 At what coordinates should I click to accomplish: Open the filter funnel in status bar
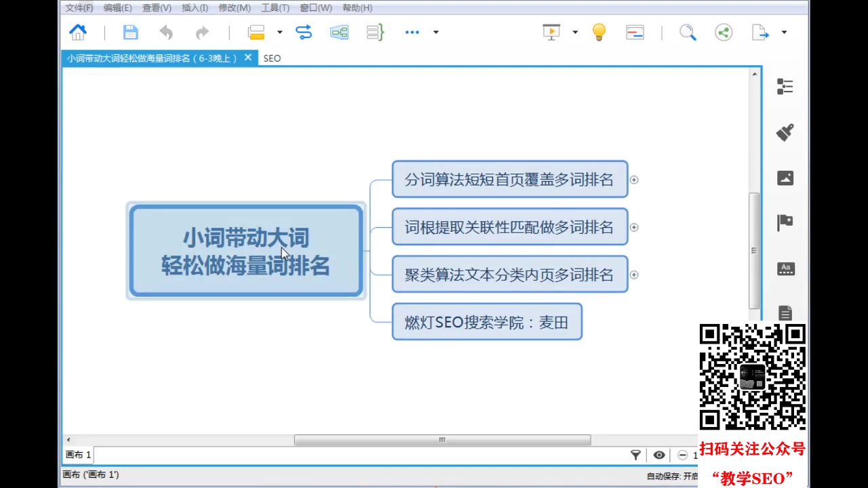635,455
